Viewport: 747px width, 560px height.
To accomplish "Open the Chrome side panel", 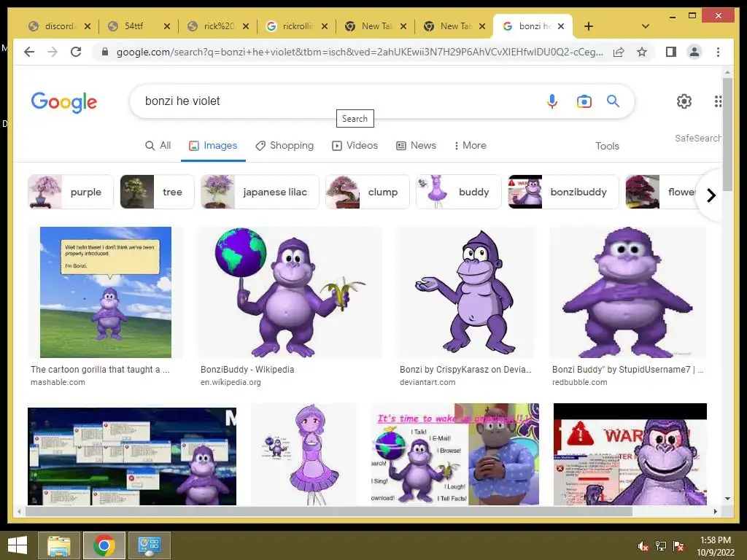I will tap(671, 52).
